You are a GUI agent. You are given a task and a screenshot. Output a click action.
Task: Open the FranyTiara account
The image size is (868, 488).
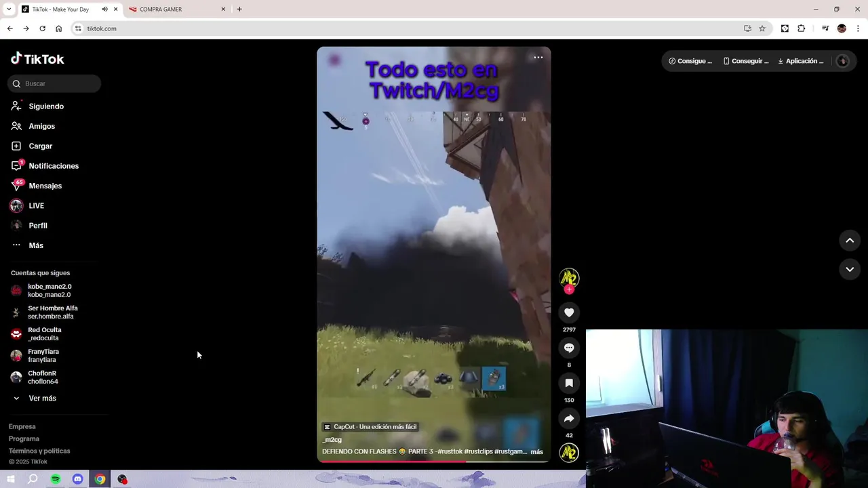click(35, 356)
